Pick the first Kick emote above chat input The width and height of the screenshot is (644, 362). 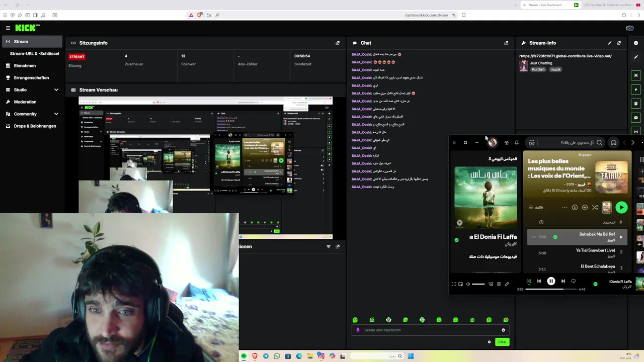tap(355, 320)
